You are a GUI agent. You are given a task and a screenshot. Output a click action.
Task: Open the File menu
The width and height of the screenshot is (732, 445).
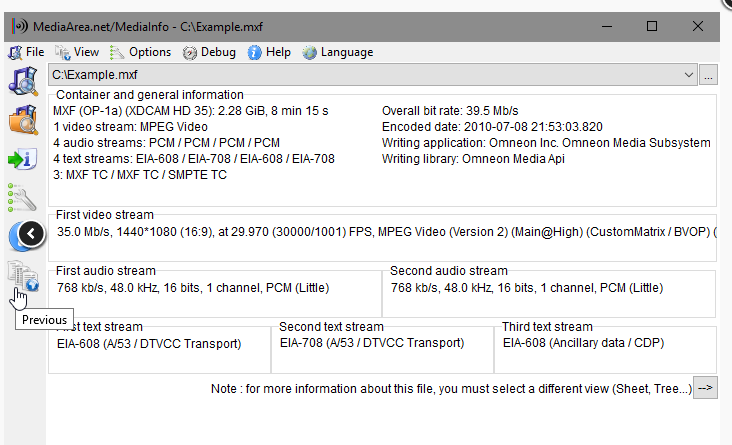point(27,52)
